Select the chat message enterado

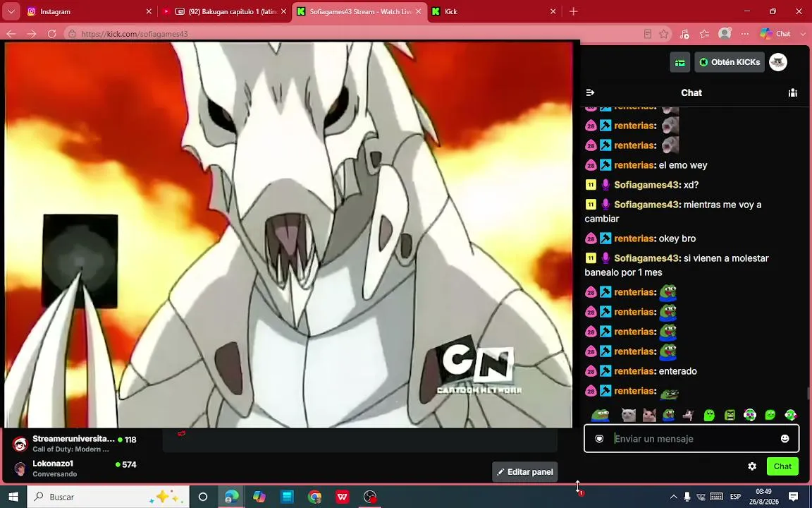pyautogui.click(x=677, y=371)
